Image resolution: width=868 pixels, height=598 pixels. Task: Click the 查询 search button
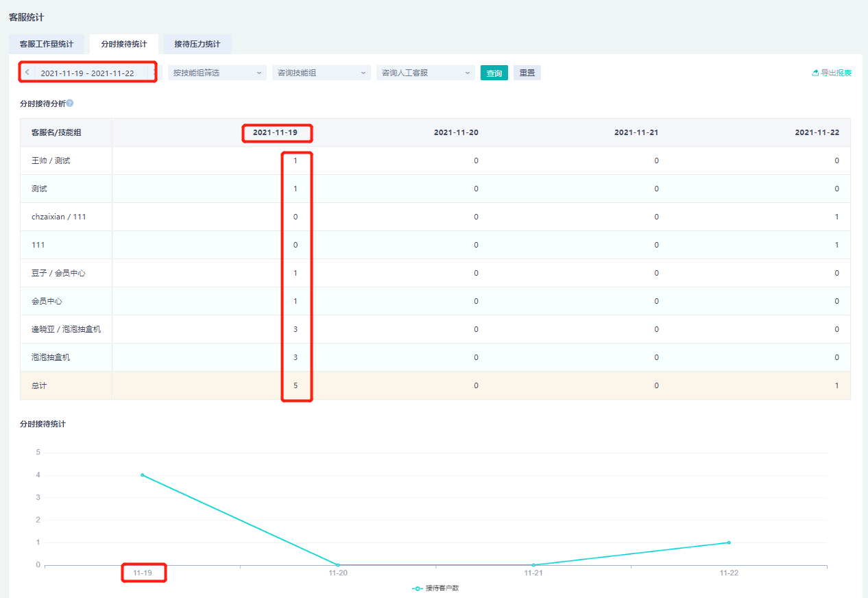coord(494,73)
